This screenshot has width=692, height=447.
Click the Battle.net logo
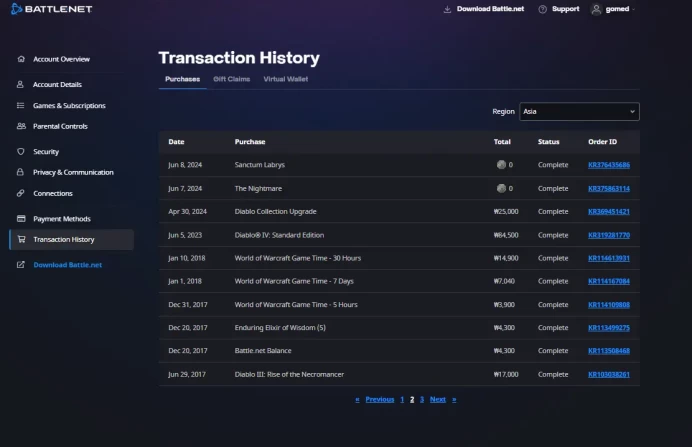[52, 9]
